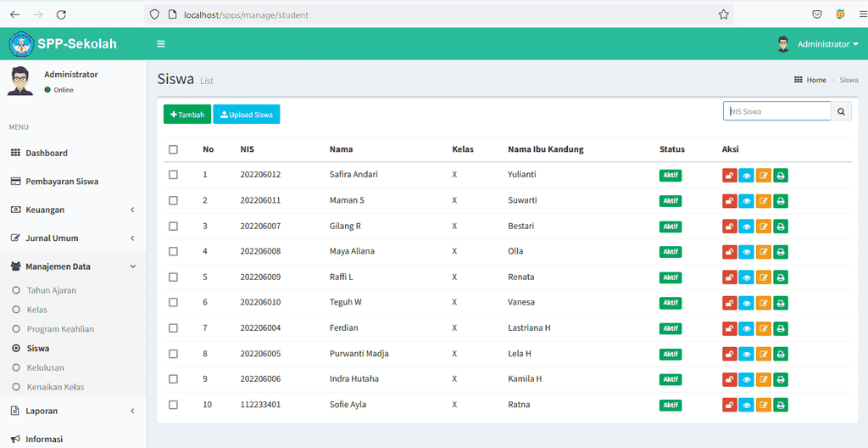This screenshot has width=868, height=448.
Task: Edit Safira Andari's record with pencil icon
Action: click(x=764, y=175)
